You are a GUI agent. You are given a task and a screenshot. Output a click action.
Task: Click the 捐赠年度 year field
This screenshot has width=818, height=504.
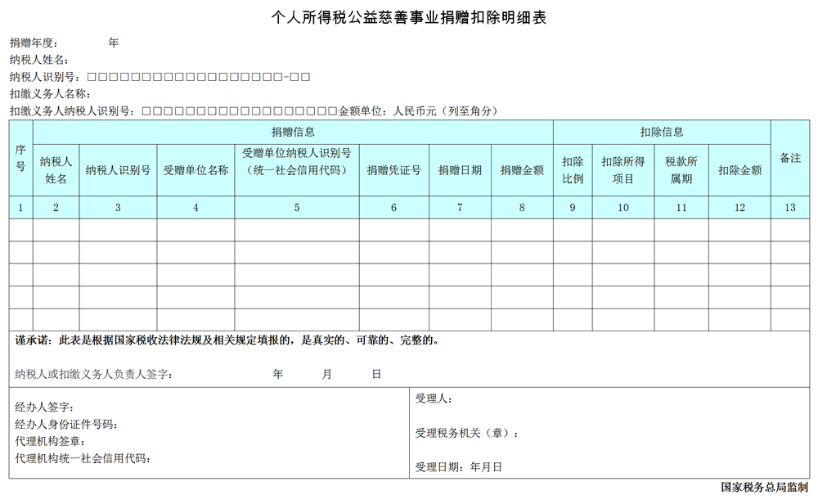coord(90,43)
